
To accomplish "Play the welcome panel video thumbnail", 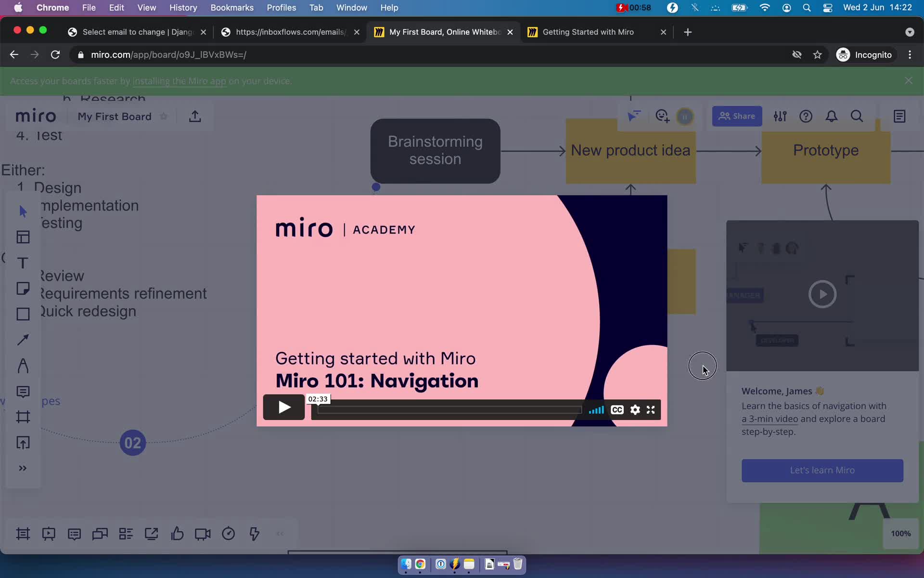I will (822, 294).
